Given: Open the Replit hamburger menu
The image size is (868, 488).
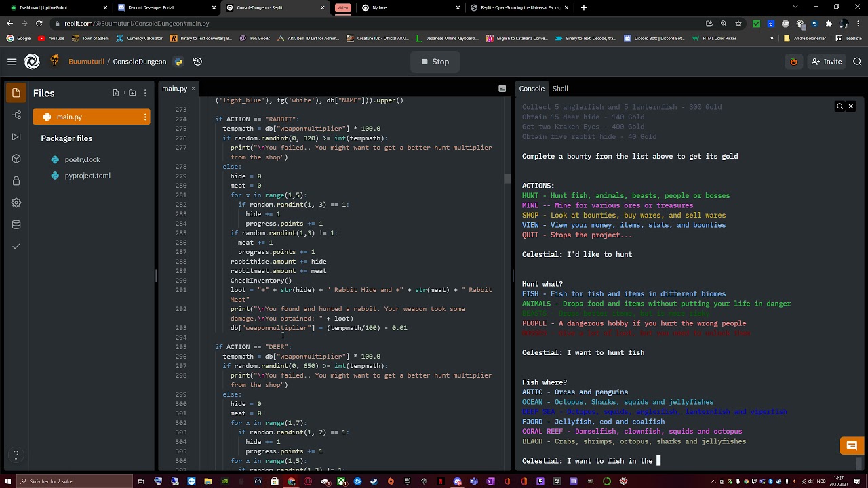Looking at the screenshot, I should tap(12, 62).
